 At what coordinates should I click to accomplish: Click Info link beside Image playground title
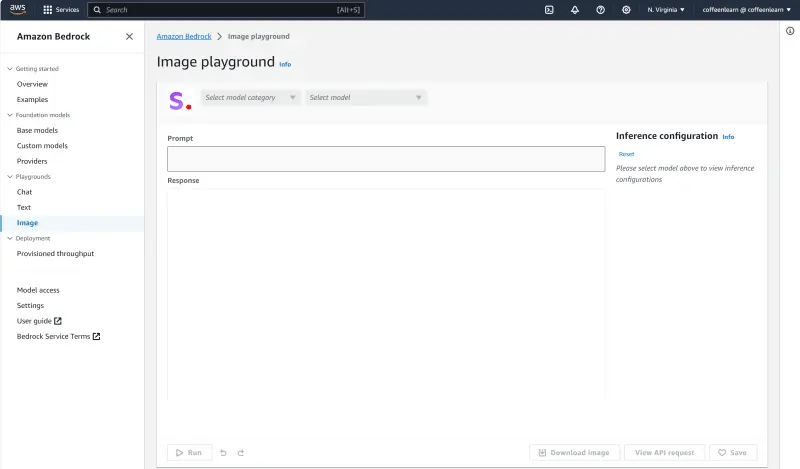tap(285, 64)
